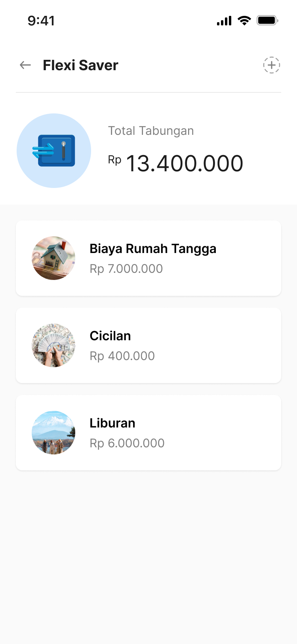Click the Rp 400.000 amount
The height and width of the screenshot is (644, 297).
coord(122,356)
